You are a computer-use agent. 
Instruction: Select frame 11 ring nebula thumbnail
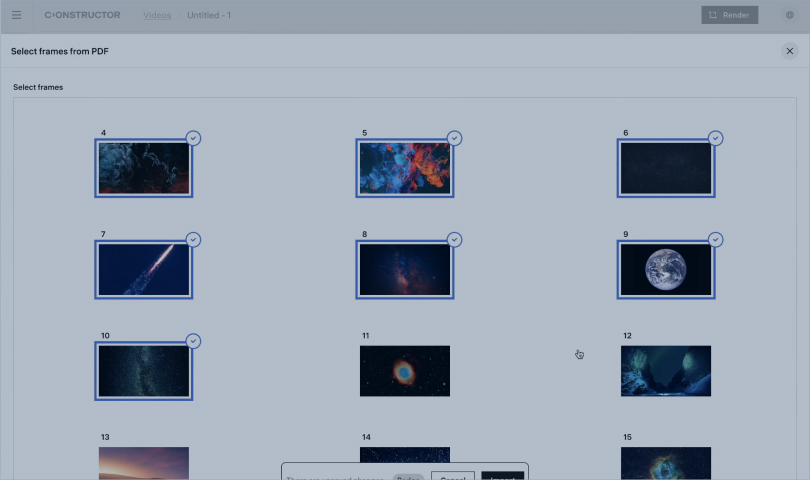(x=404, y=371)
